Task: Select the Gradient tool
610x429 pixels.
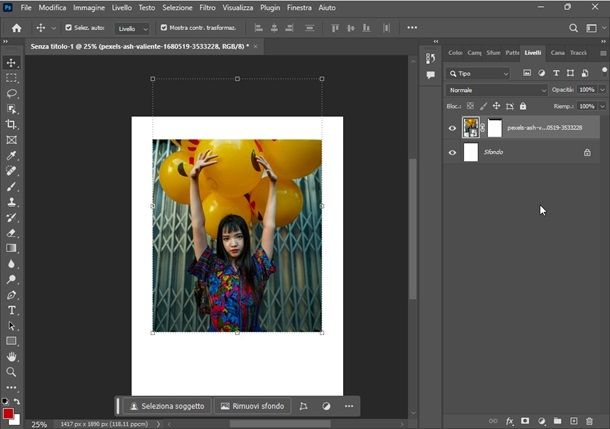Action: pyautogui.click(x=11, y=248)
